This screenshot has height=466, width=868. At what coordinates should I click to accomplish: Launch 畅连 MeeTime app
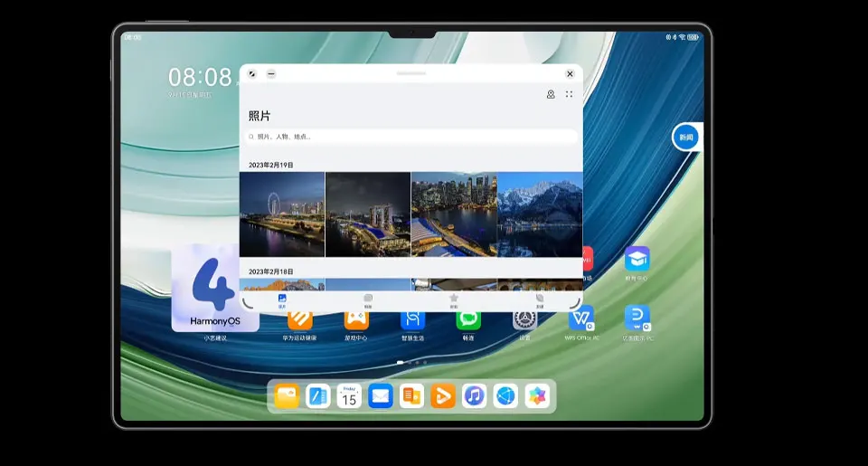point(468,320)
